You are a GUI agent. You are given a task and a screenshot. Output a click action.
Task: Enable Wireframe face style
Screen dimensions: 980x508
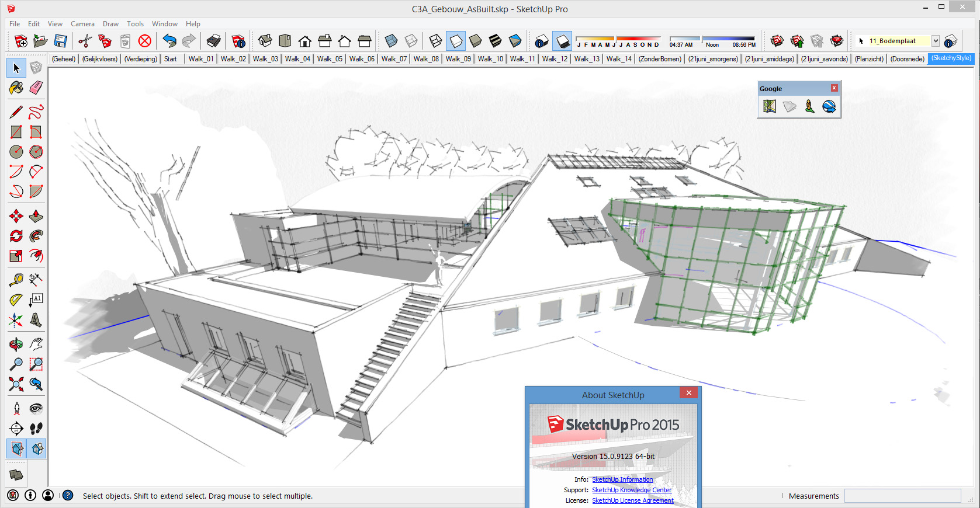tap(436, 41)
